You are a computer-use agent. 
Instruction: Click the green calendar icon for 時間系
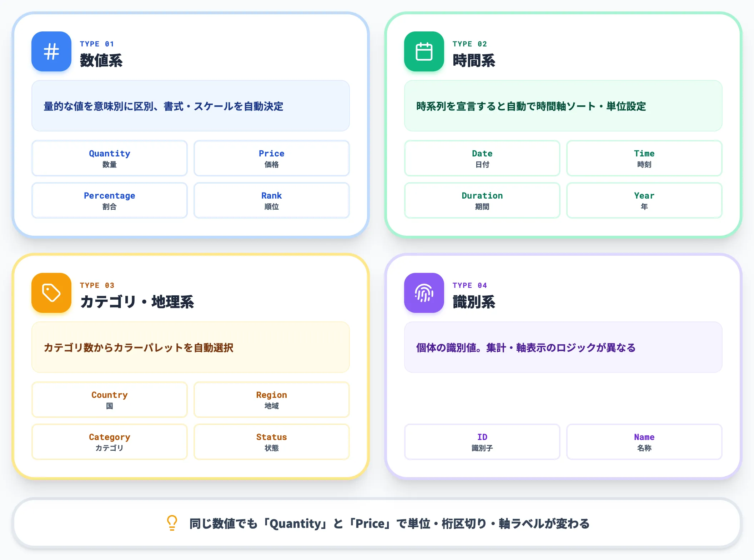click(x=424, y=51)
